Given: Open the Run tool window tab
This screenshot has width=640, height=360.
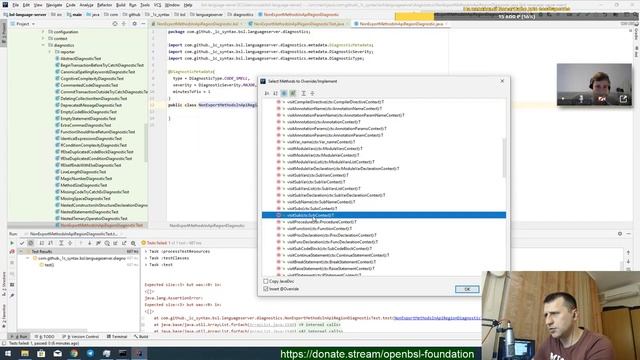Looking at the screenshot, I should coord(20,337).
